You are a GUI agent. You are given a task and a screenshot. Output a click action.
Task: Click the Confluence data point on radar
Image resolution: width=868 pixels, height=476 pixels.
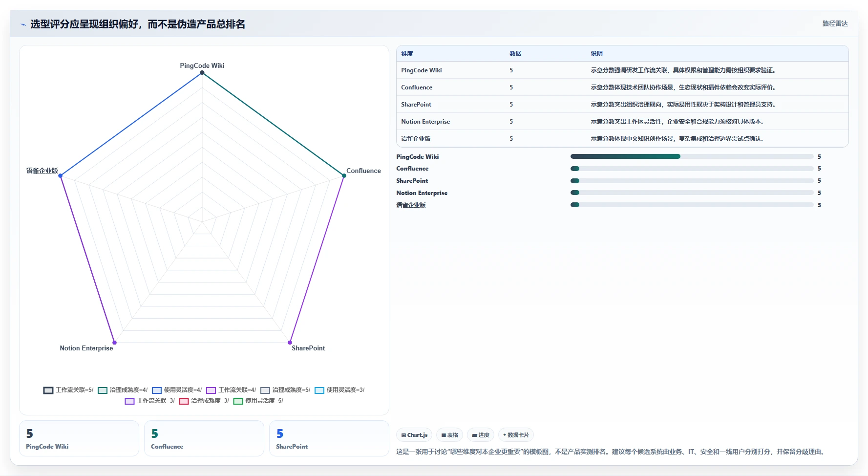(x=344, y=176)
